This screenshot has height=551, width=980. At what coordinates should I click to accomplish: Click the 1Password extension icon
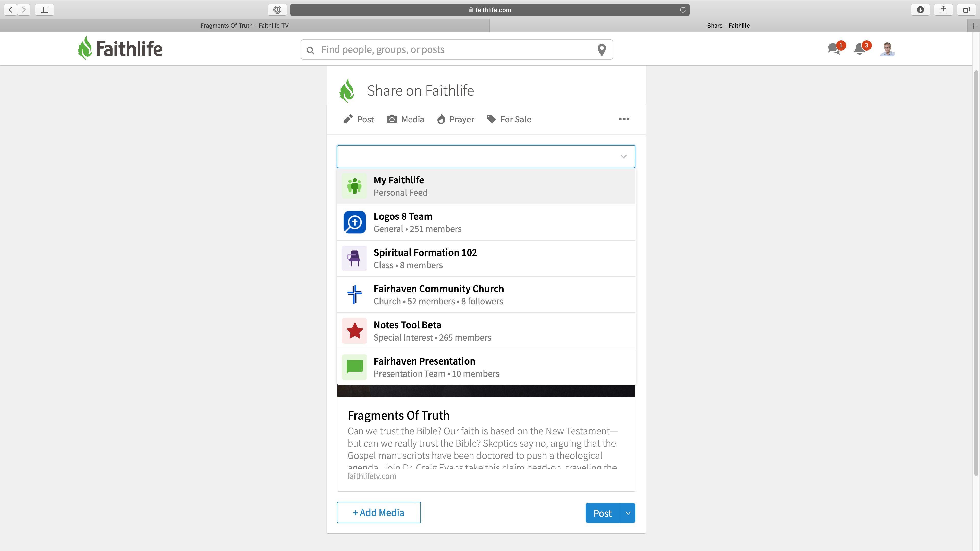point(277,9)
